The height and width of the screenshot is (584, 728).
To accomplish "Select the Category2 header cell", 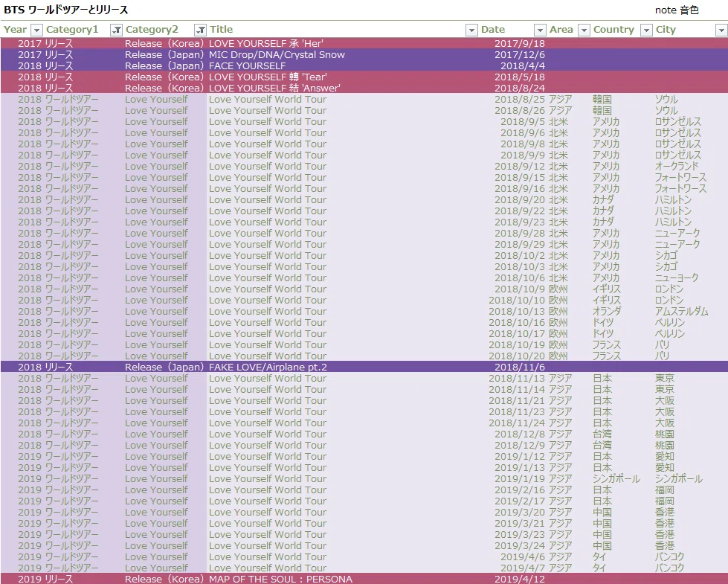I will point(152,30).
